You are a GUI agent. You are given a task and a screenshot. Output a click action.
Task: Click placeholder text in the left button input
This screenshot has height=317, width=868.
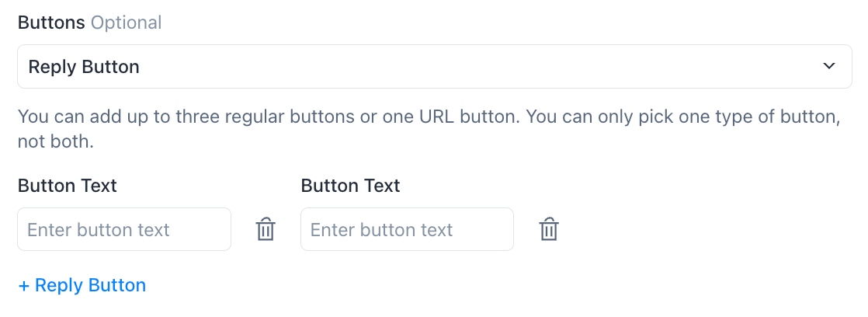tap(99, 230)
